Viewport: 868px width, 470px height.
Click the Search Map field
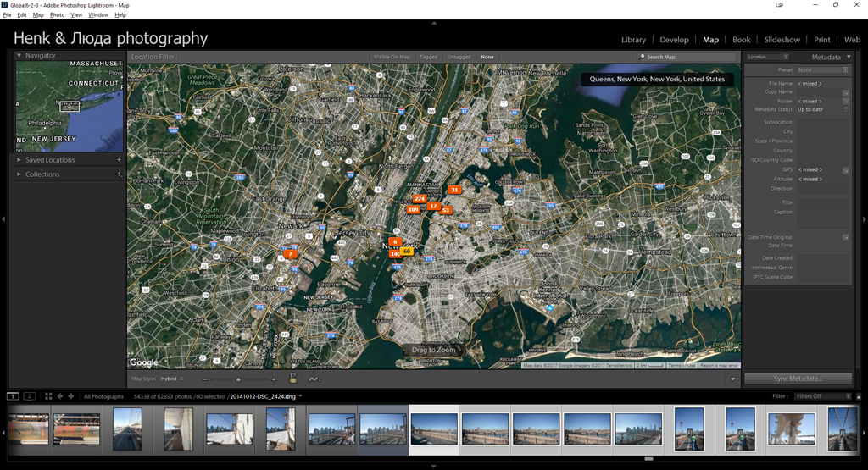(x=687, y=57)
